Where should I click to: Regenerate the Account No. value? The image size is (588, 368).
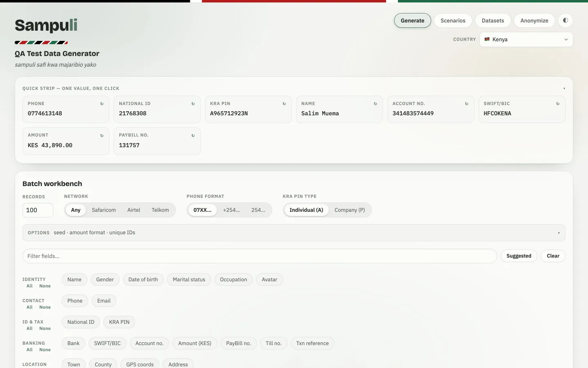pyautogui.click(x=466, y=104)
